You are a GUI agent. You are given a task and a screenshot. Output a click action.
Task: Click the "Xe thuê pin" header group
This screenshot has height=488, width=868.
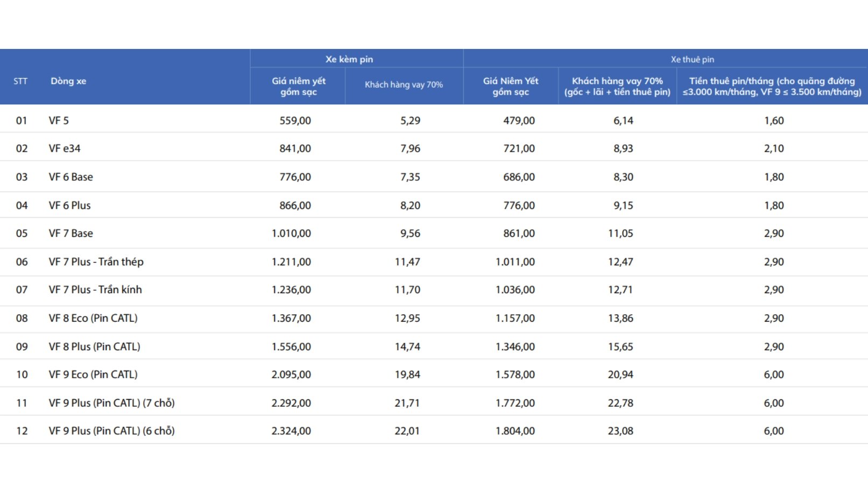(x=692, y=59)
